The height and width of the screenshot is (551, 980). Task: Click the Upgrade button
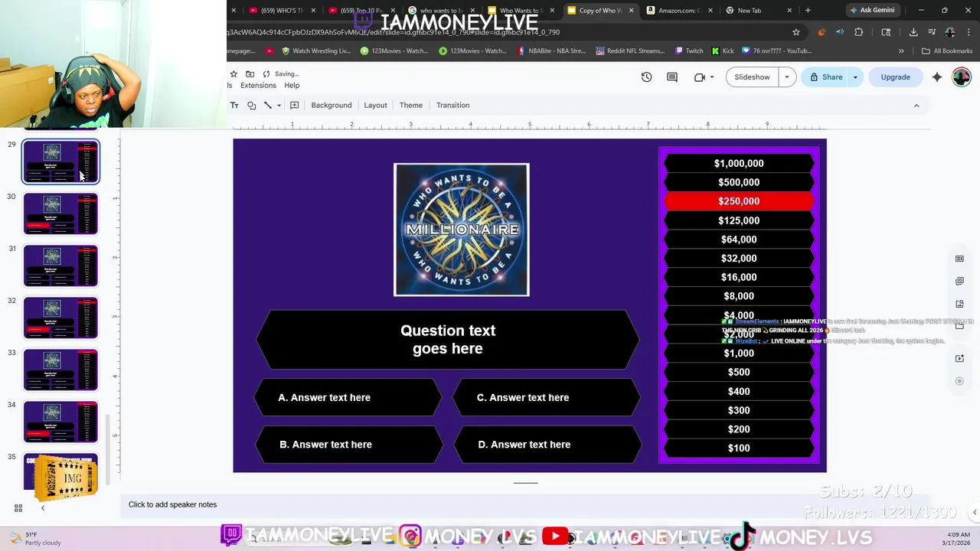coord(895,77)
